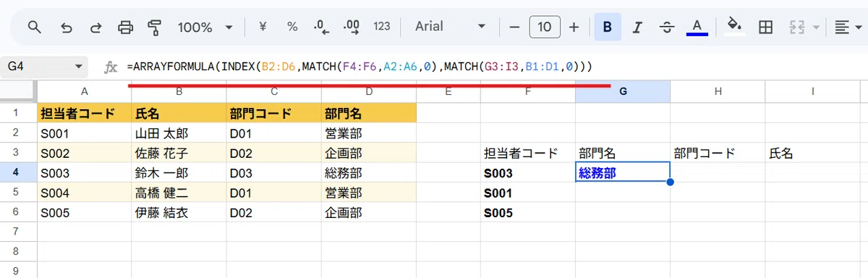
Task: Select cell 部門名 in column G
Action: (x=623, y=153)
